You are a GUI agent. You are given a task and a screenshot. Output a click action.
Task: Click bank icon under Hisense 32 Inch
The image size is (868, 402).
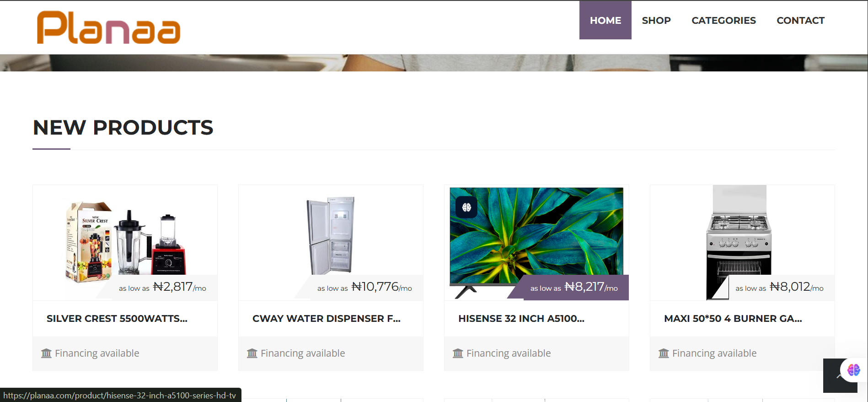pos(458,353)
